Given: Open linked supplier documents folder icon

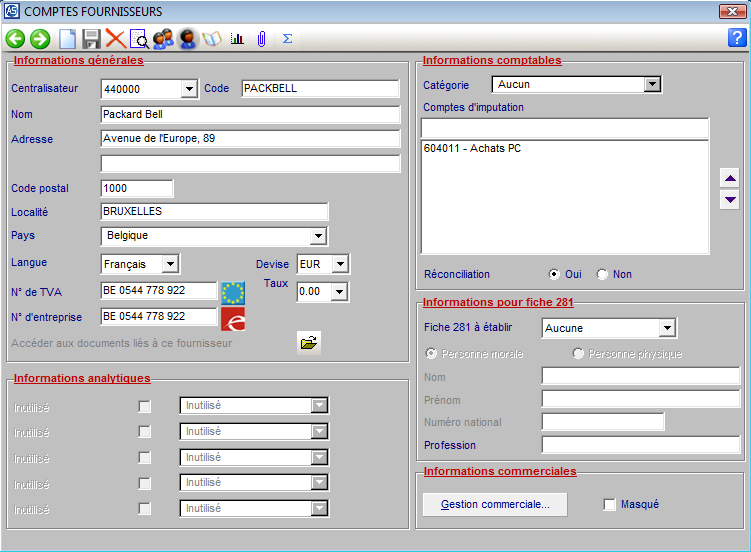Looking at the screenshot, I should pos(309,343).
